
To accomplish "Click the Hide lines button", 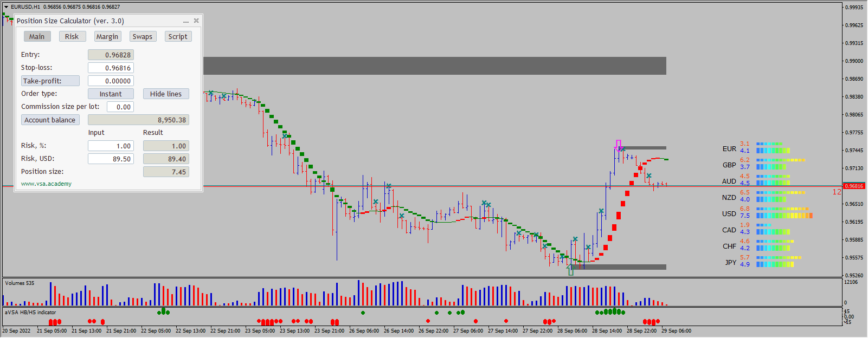I will point(166,94).
